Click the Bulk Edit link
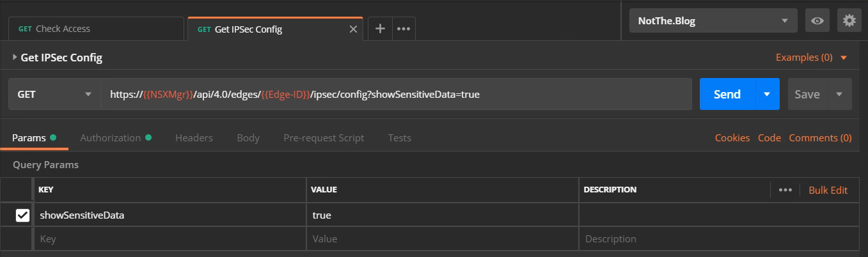Viewport: 868px width, 257px height. pos(828,190)
